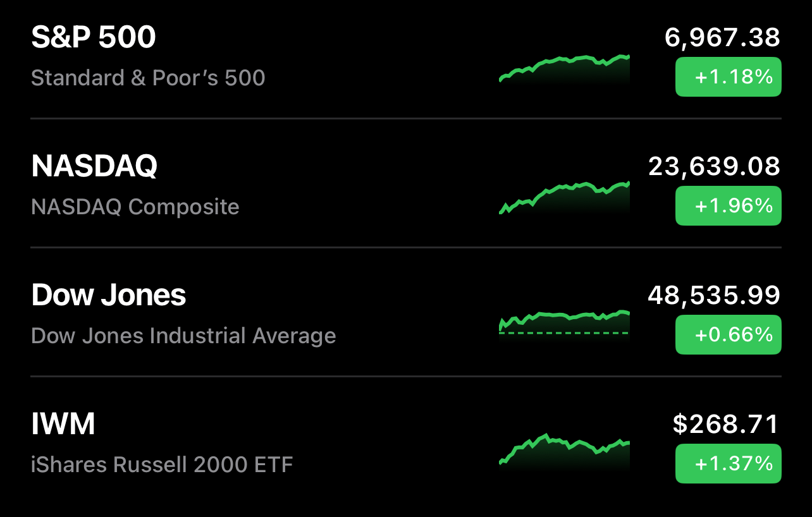Toggle the IWM +1.37% change badge
The image size is (812, 517).
point(728,464)
